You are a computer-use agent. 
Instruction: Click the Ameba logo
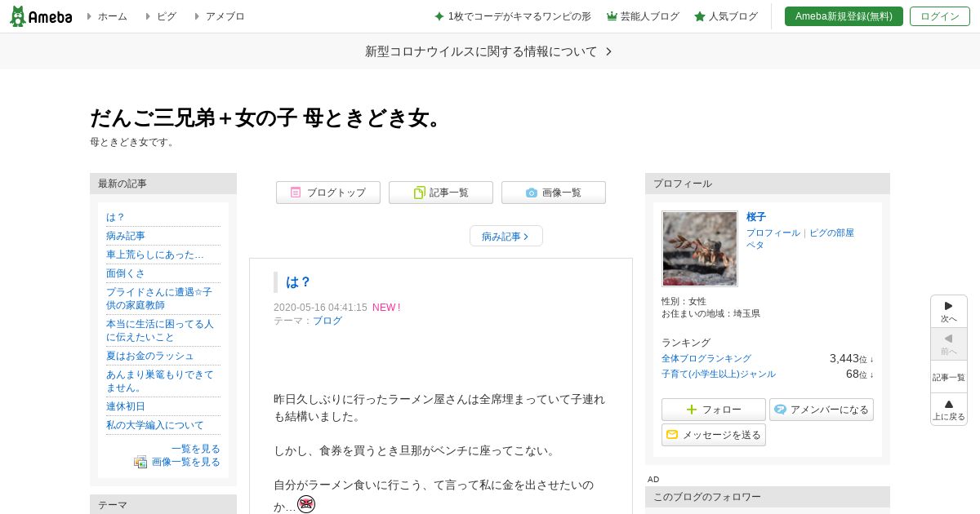[41, 16]
